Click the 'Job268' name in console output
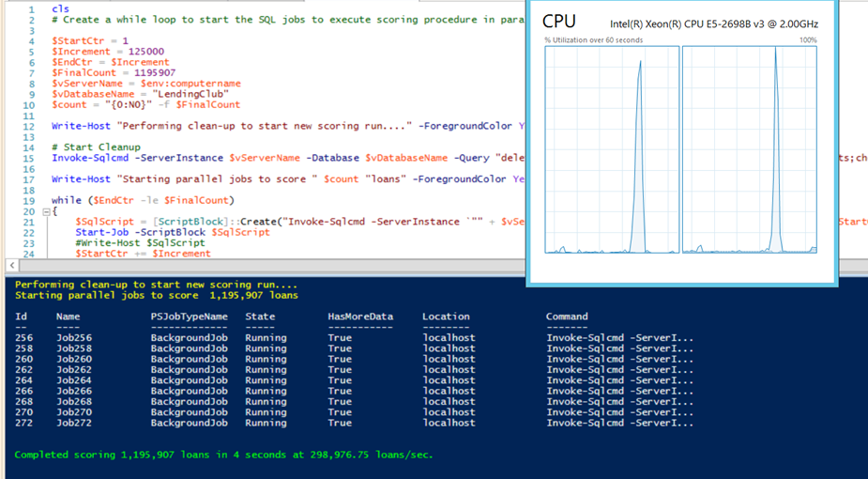Viewport: 868px width, 479px height. pyautogui.click(x=74, y=401)
